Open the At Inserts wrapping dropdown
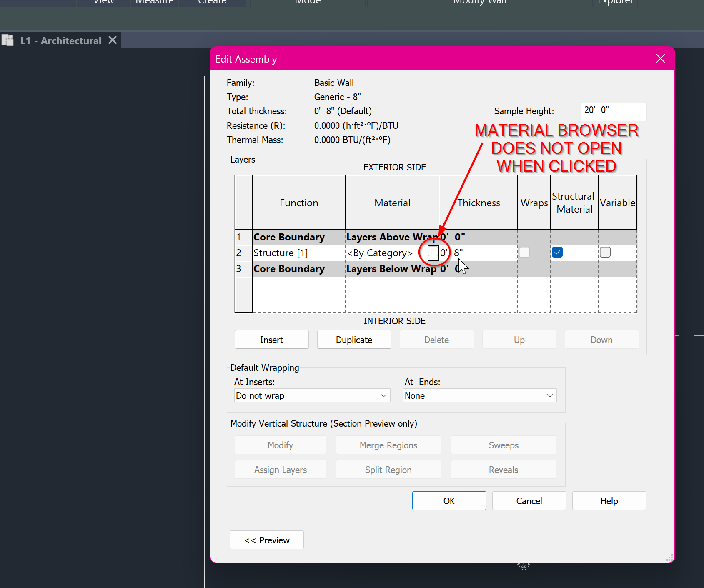Viewport: 704px width, 588px height. 312,395
